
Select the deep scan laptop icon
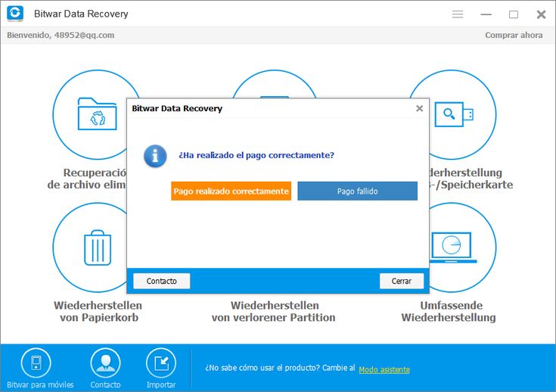point(453,247)
